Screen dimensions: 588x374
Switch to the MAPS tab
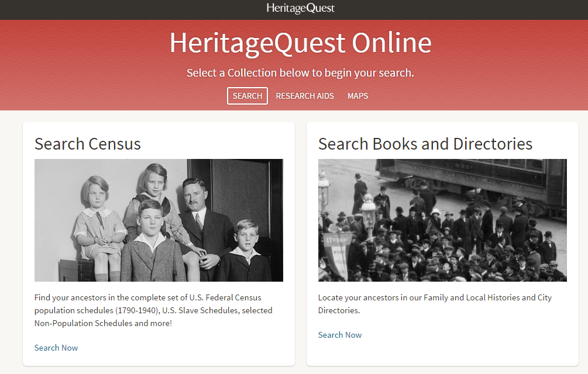click(357, 96)
